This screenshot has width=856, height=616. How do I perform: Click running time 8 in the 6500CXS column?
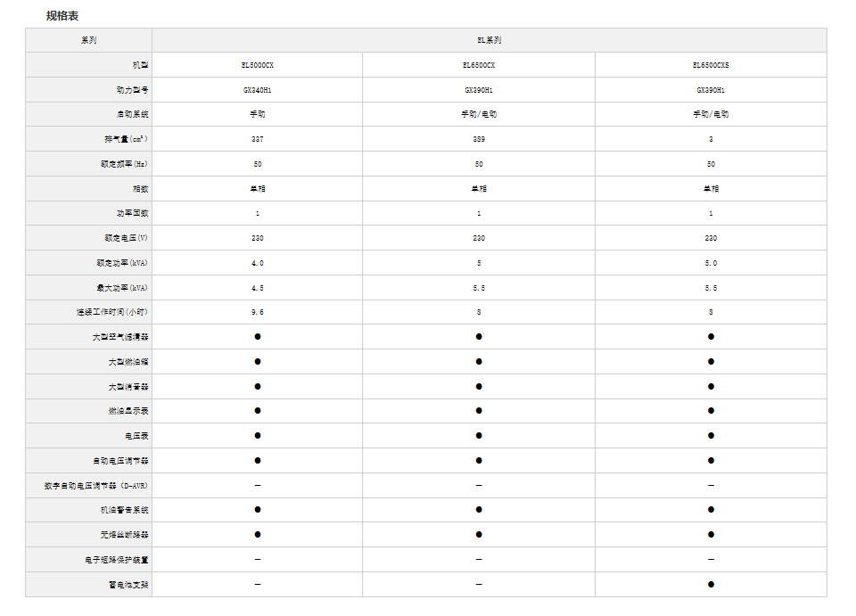pyautogui.click(x=711, y=312)
